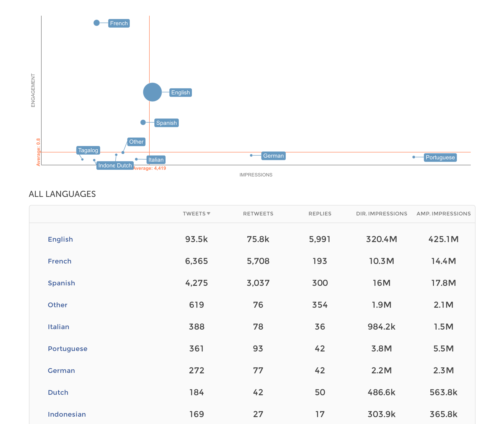Sort table by Replies column
The height and width of the screenshot is (424, 504).
pyautogui.click(x=320, y=214)
